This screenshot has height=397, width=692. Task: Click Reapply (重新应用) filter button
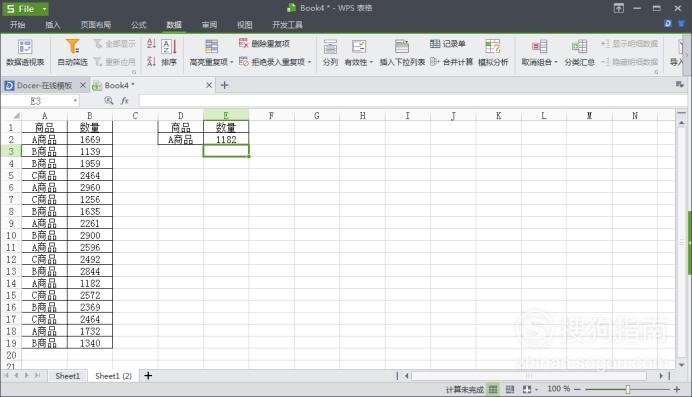[x=115, y=62]
